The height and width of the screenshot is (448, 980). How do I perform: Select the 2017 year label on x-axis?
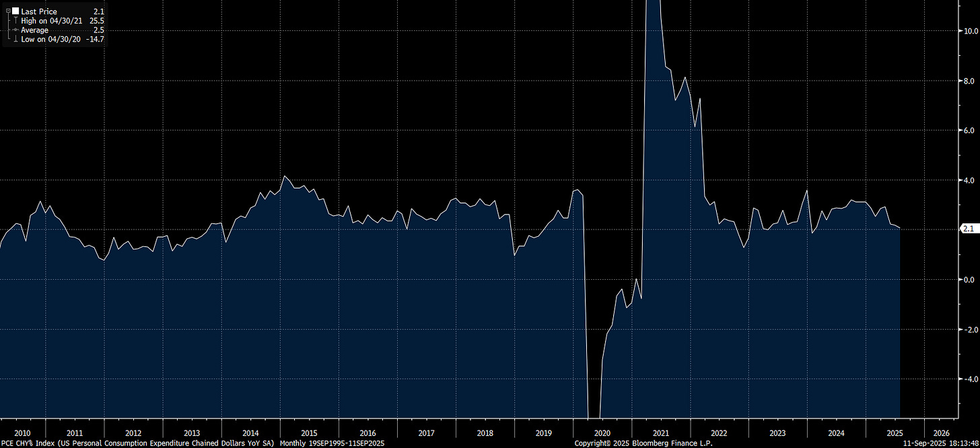[x=426, y=433]
